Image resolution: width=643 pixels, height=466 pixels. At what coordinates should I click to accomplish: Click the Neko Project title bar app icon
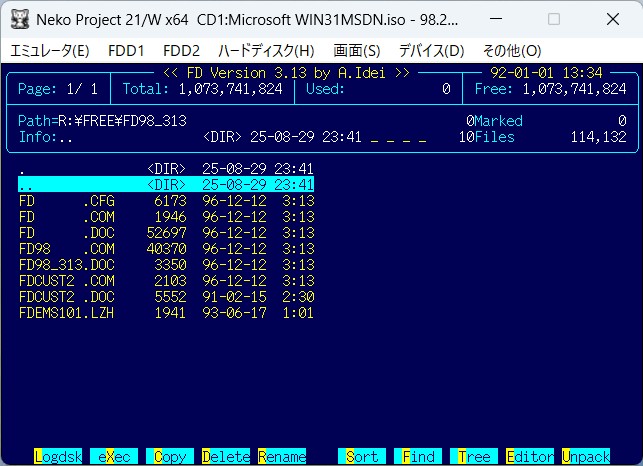point(17,18)
